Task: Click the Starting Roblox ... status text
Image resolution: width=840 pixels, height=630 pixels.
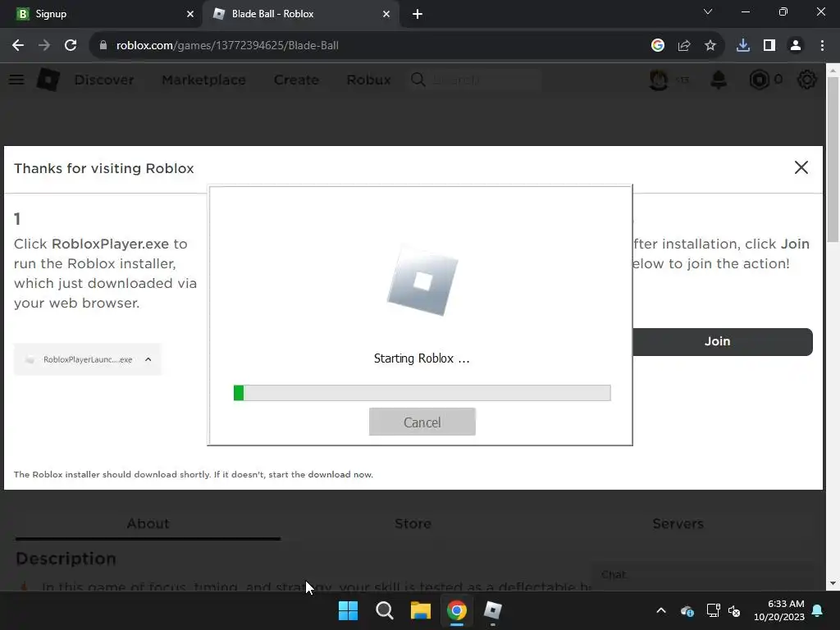Action: tap(422, 358)
